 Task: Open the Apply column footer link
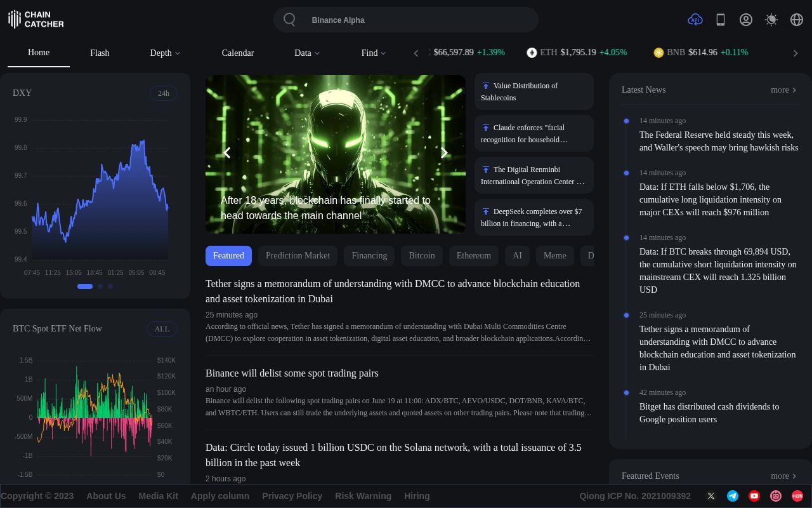pos(220,496)
